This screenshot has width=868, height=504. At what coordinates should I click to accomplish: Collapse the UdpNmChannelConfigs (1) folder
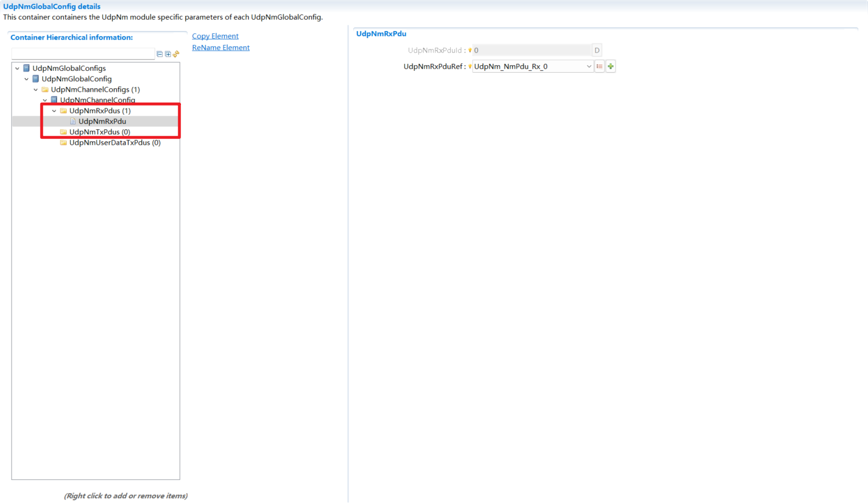point(36,89)
